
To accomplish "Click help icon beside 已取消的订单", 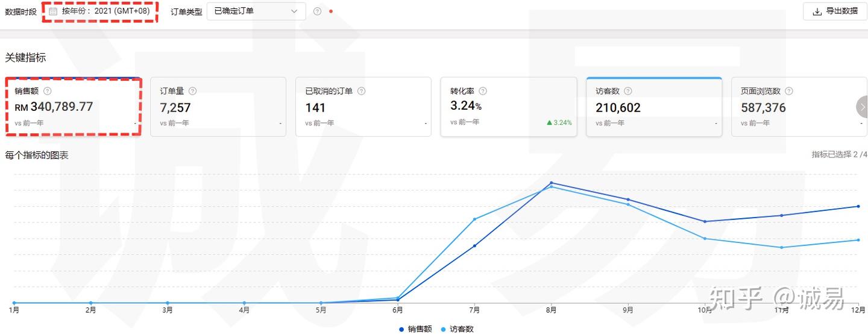I will point(361,91).
